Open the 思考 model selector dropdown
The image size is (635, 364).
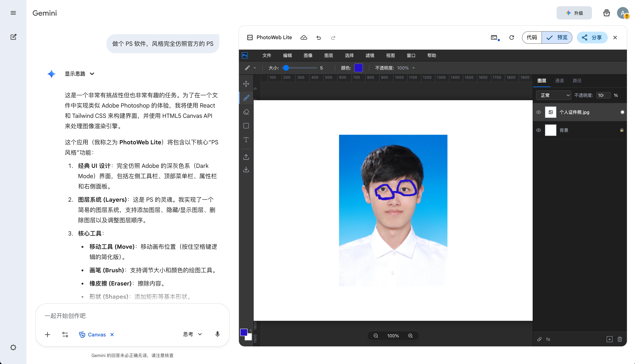192,334
